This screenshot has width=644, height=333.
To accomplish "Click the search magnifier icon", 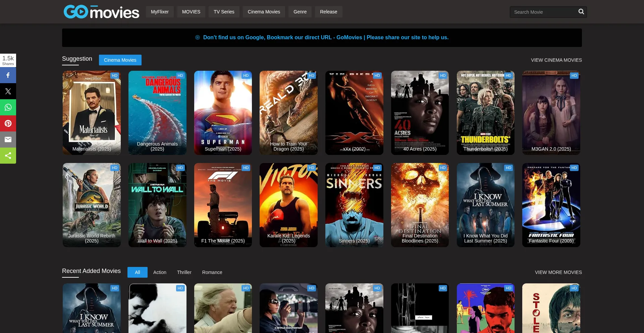I will 581,12.
